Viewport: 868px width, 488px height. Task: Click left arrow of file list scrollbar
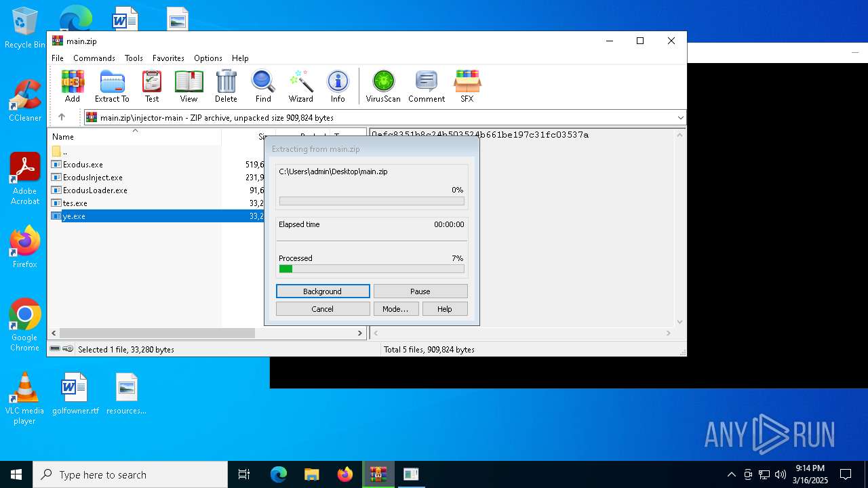pyautogui.click(x=54, y=333)
